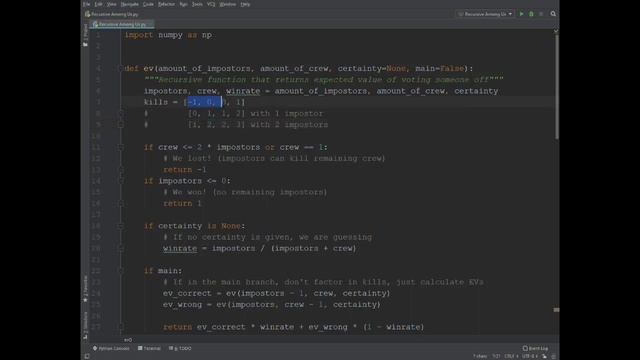The image size is (640, 360).
Task: Change line separator CRLF in status bar
Action: (x=511, y=356)
